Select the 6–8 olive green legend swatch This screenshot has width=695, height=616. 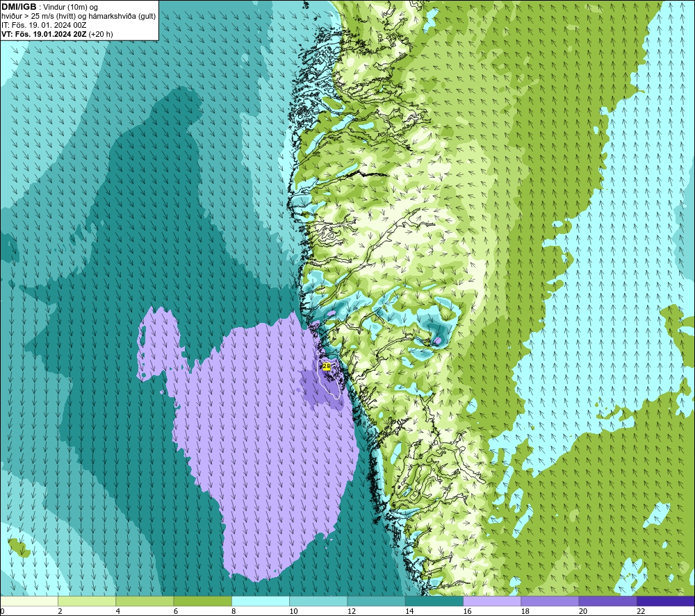coord(202,601)
